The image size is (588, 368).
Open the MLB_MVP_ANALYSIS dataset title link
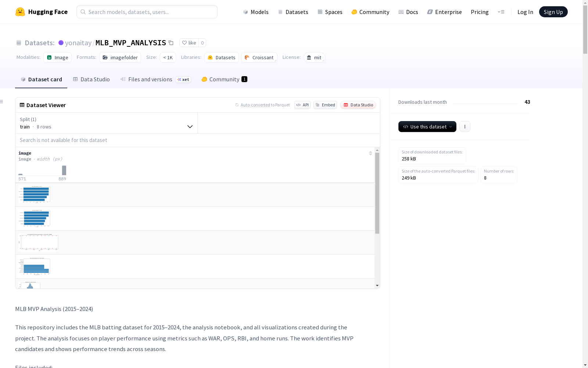click(131, 43)
